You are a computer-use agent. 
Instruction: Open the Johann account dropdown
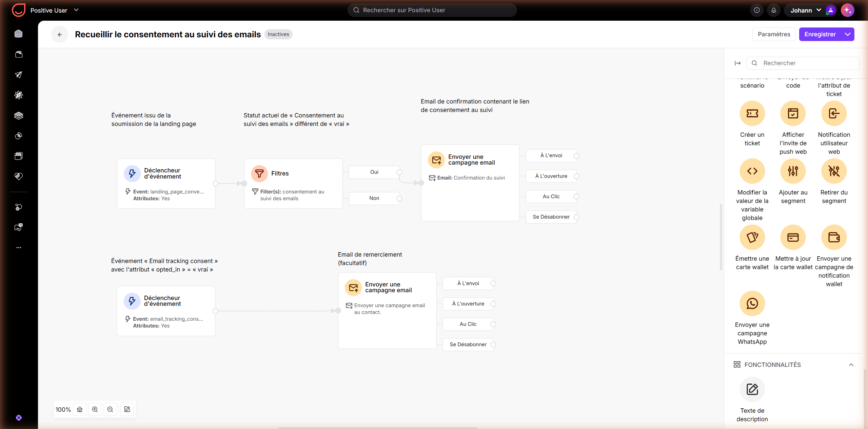coord(806,10)
